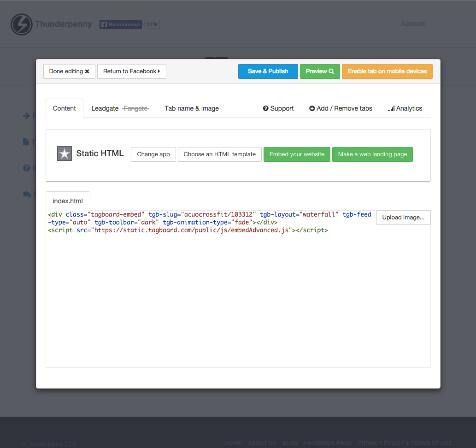Click the Change app button

(153, 154)
